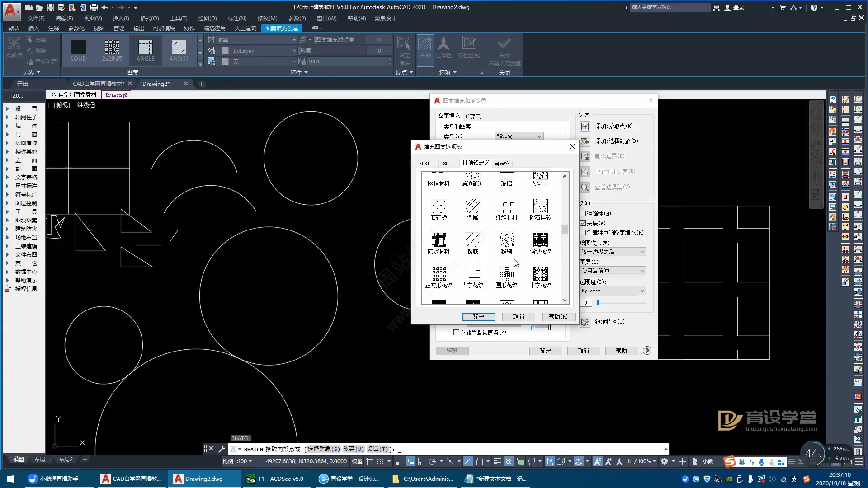Toggle the 模型 status bar button
This screenshot has width=868, height=488.
357,461
